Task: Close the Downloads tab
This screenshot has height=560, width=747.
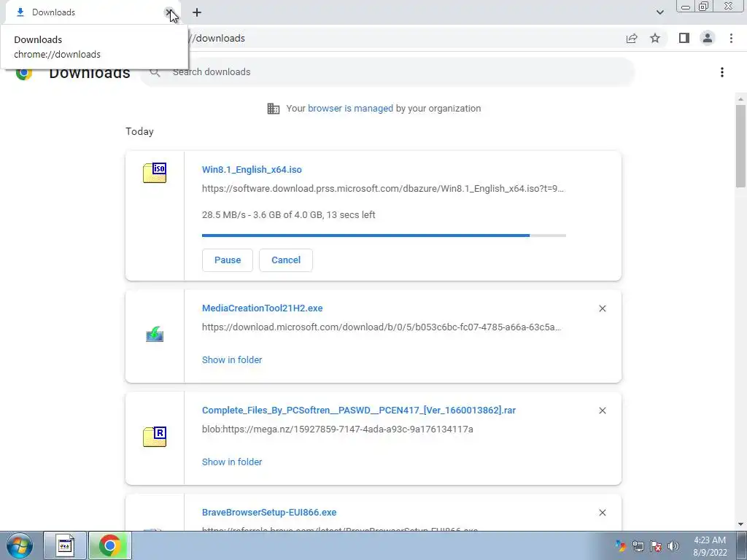Action: coord(169,12)
